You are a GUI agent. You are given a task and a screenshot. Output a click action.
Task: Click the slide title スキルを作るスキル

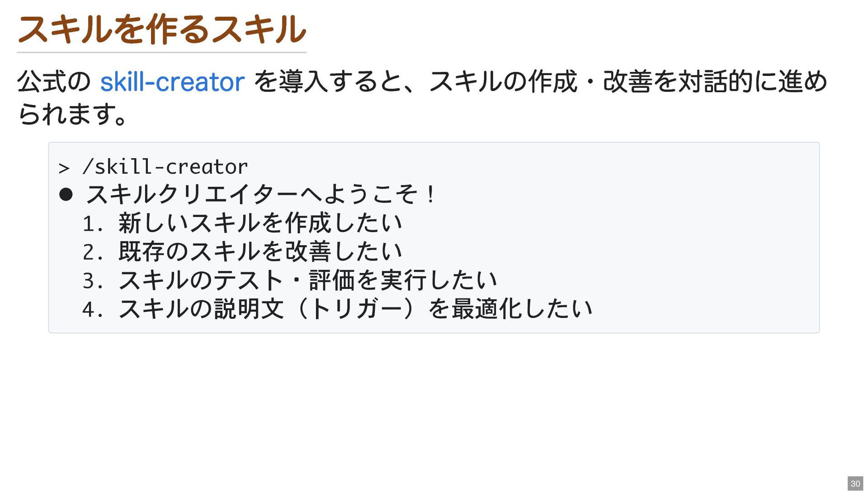[161, 30]
